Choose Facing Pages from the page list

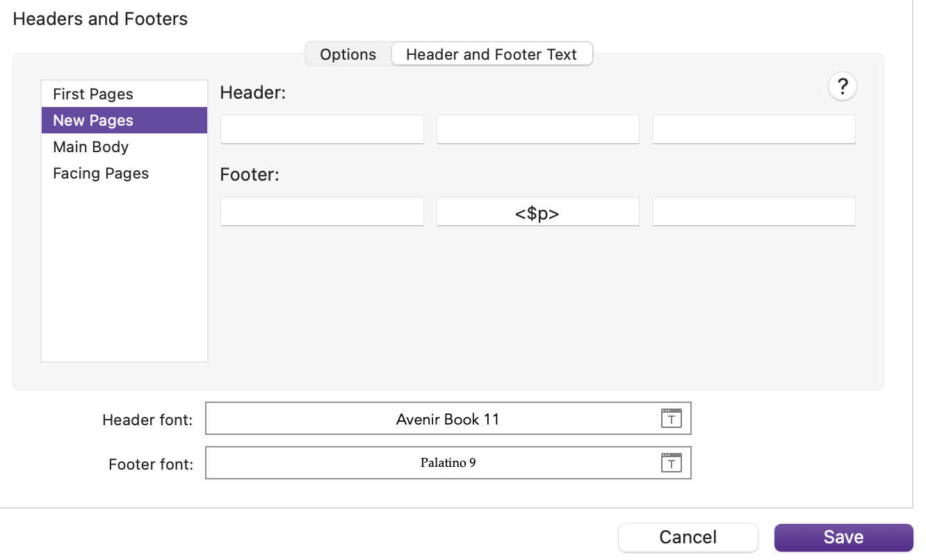pos(124,173)
